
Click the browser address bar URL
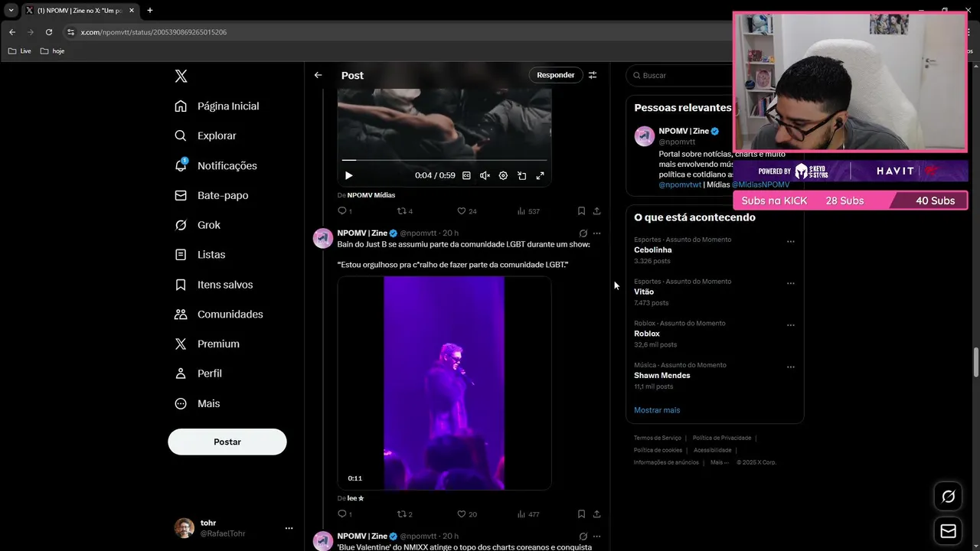tap(154, 32)
